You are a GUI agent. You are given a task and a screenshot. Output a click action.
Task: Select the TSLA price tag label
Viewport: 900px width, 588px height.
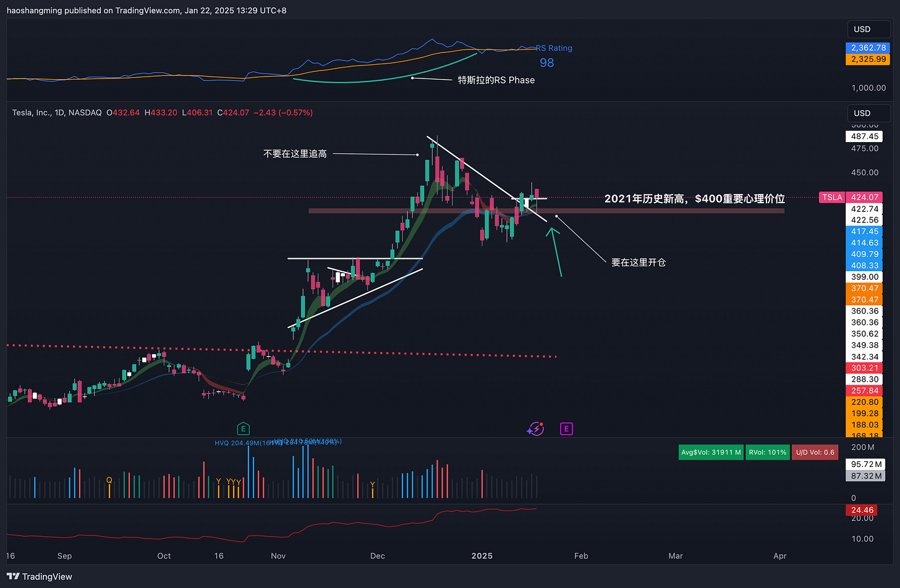(x=831, y=198)
